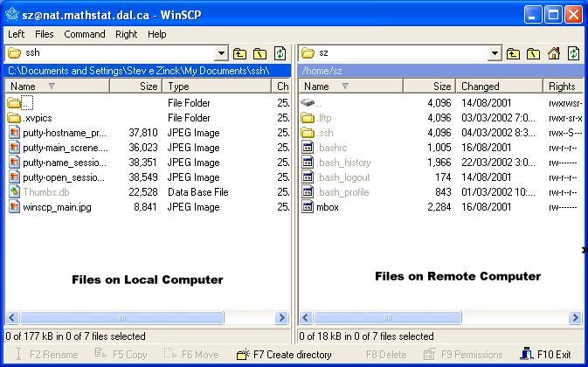
Task: Click F10 Exit button
Action: [x=545, y=354]
